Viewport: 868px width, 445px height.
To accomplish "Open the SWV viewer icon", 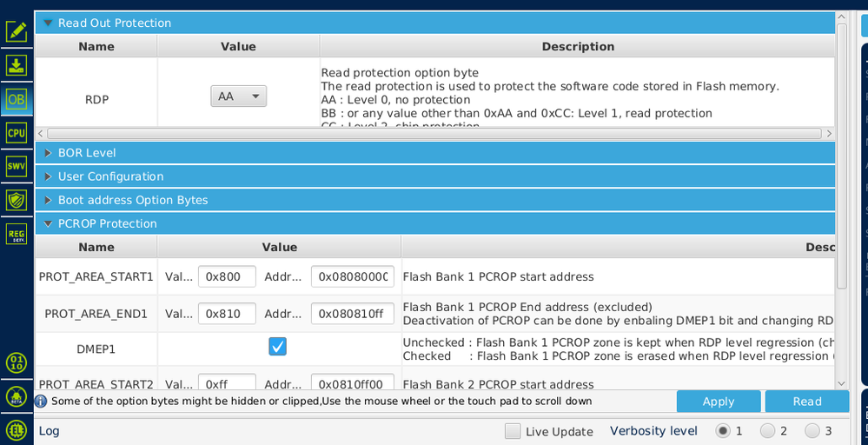I will 17,166.
